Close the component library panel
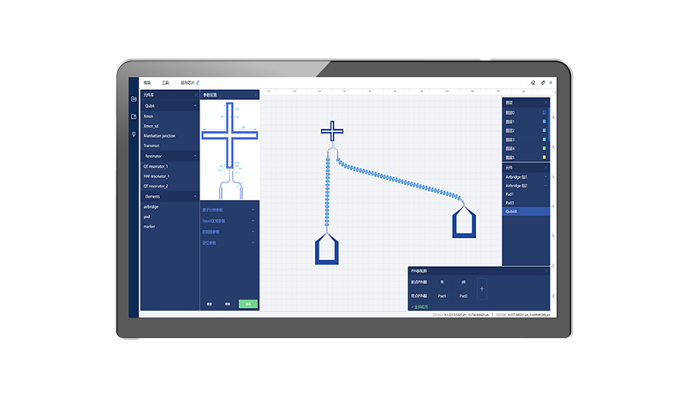 [x=196, y=95]
